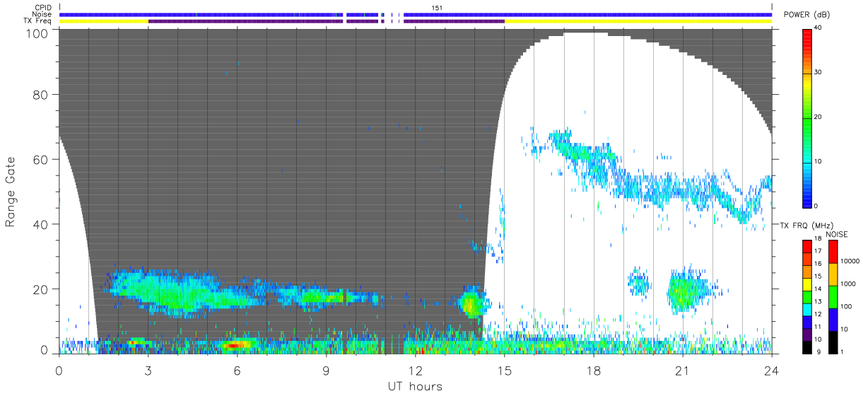Click the red high-power echo near 6 UT
The width and height of the screenshot is (868, 401).
(235, 344)
